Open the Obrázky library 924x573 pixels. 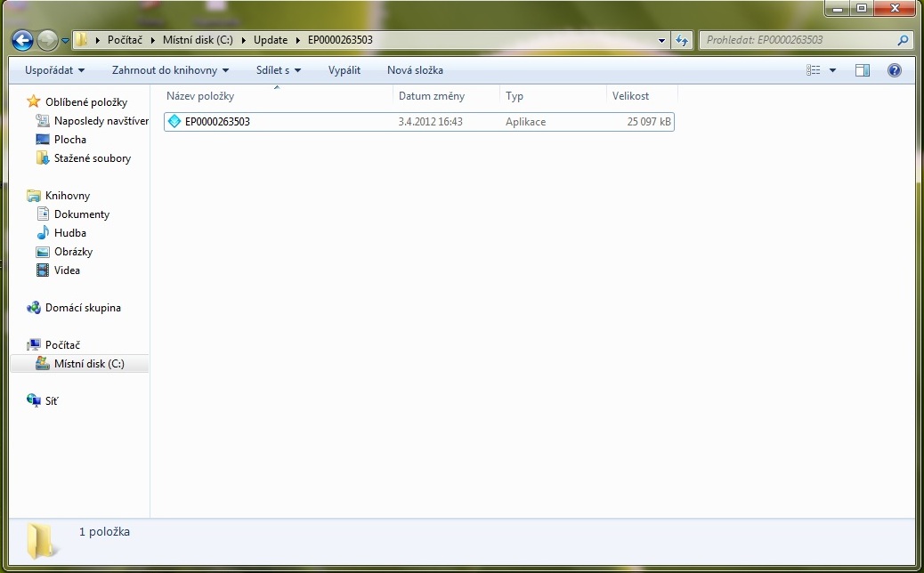point(74,252)
